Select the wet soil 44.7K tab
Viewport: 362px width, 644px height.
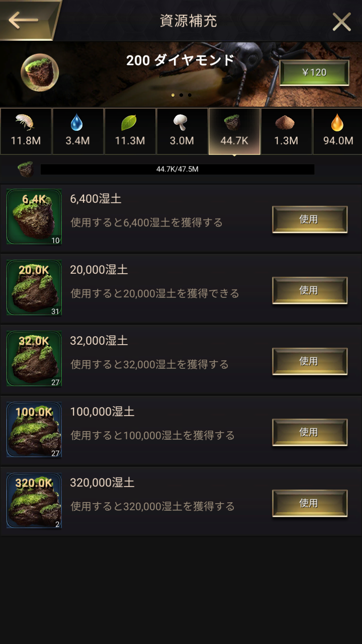click(234, 131)
